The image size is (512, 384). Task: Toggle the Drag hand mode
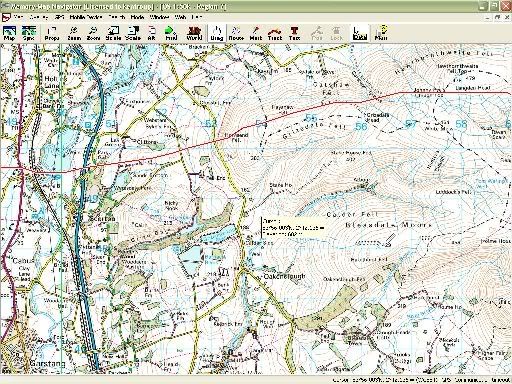217,33
